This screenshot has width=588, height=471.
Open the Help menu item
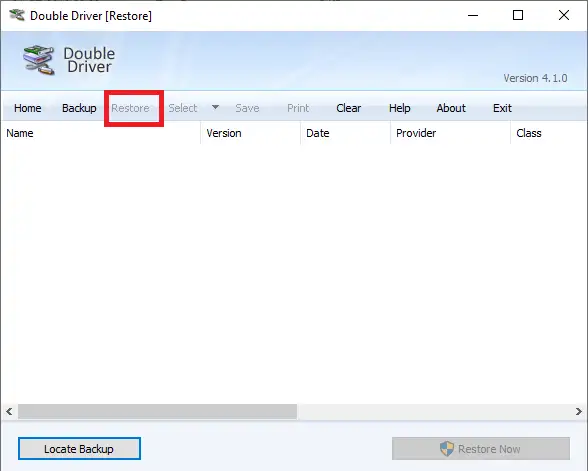(399, 108)
